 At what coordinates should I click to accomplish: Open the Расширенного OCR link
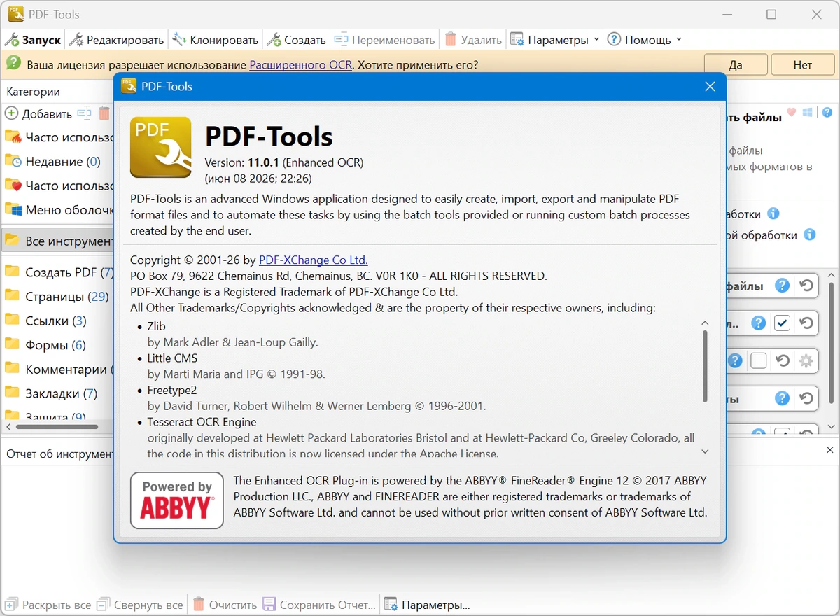pos(301,65)
